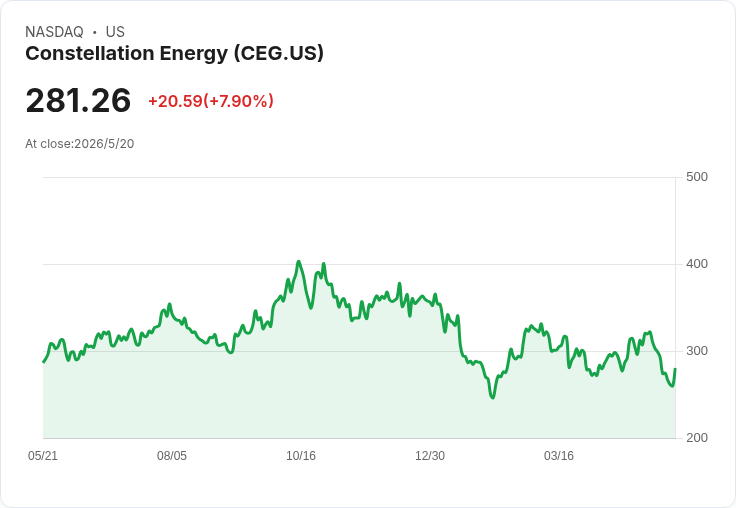Click the 500 y-axis label
Viewport: 736px width, 508px height.
(x=697, y=177)
